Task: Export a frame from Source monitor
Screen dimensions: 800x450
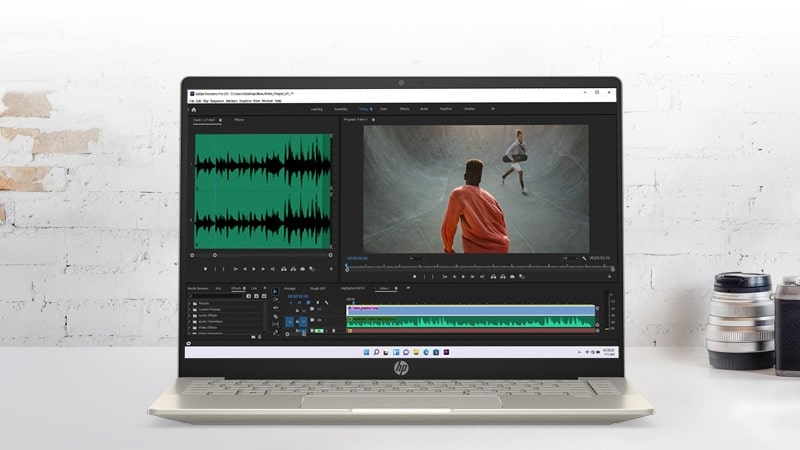Action: click(303, 269)
